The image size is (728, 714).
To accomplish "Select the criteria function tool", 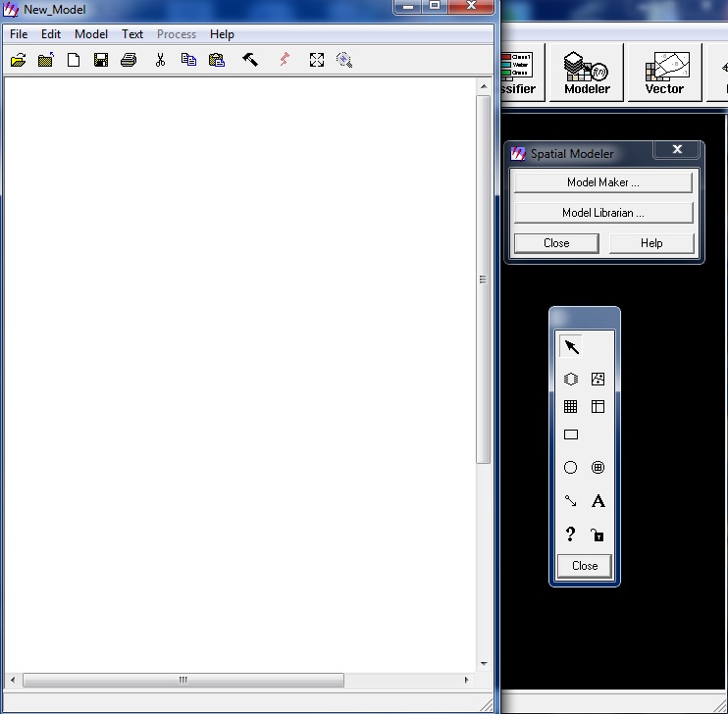I will pyautogui.click(x=598, y=467).
